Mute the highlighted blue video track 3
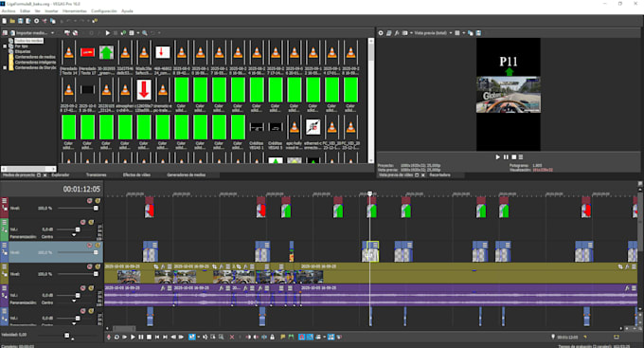644x348 pixels. (90, 246)
